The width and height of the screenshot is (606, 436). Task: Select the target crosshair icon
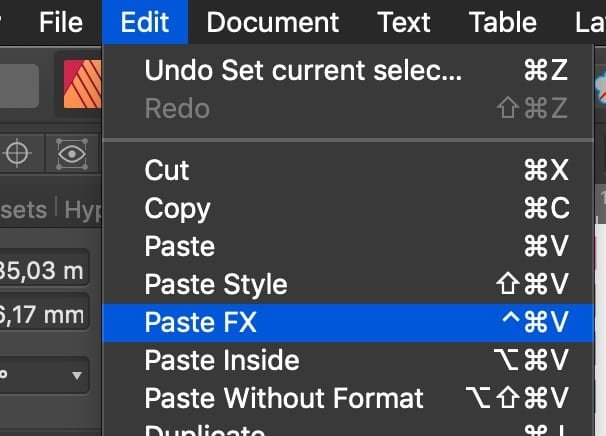pos(17,153)
